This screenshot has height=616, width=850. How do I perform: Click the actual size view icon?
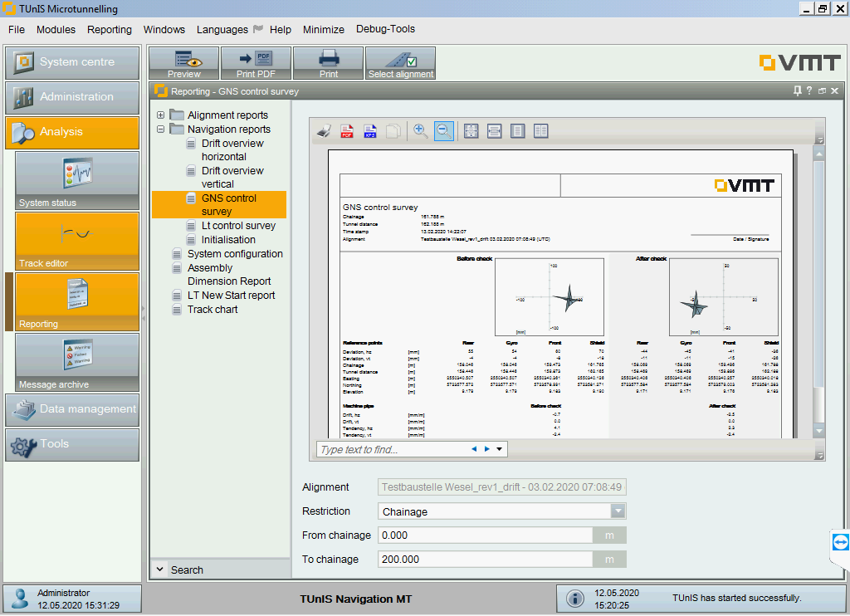(x=471, y=131)
